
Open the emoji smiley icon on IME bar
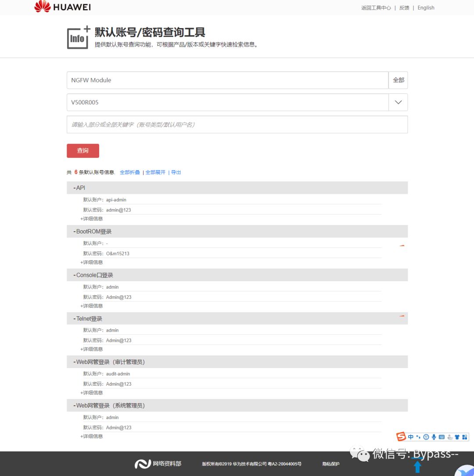tap(426, 437)
